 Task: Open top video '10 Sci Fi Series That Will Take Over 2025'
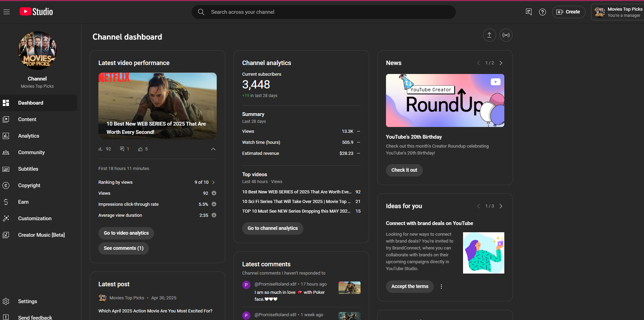(301, 202)
